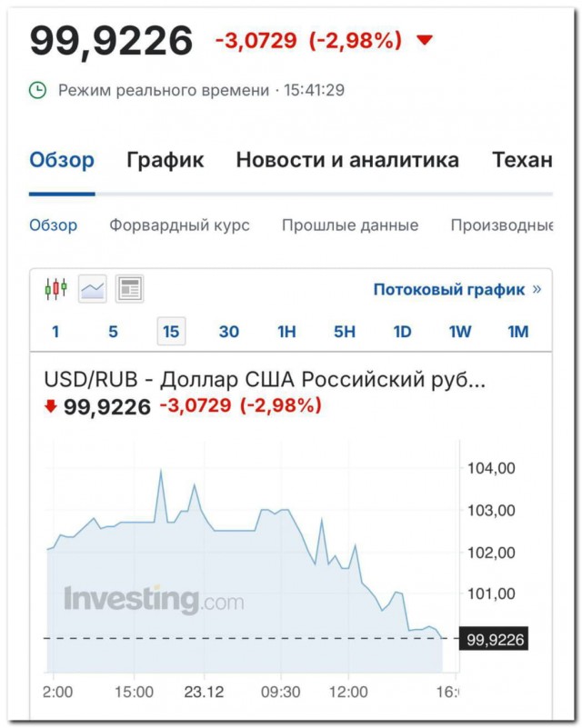
Task: Switch to the area chart icon
Action: (93, 289)
